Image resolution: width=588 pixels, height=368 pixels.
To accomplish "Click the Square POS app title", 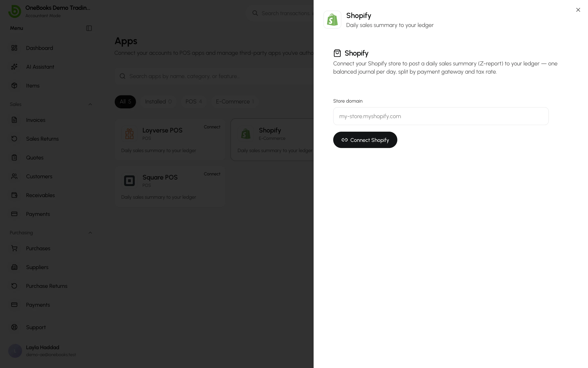I will click(160, 177).
